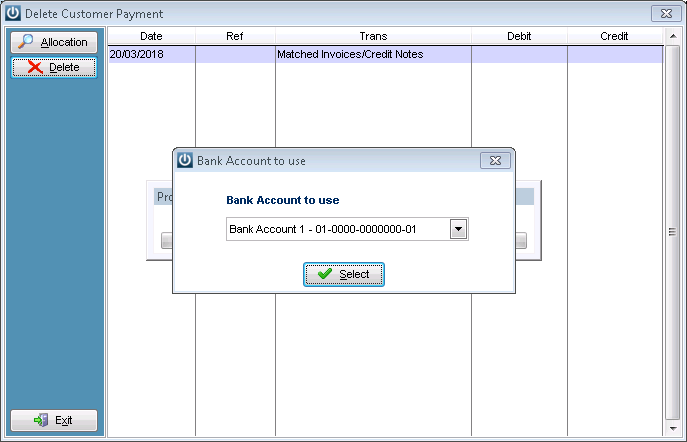The image size is (687, 442).
Task: Click the vertical scrollbar thumb
Action: tap(673, 232)
